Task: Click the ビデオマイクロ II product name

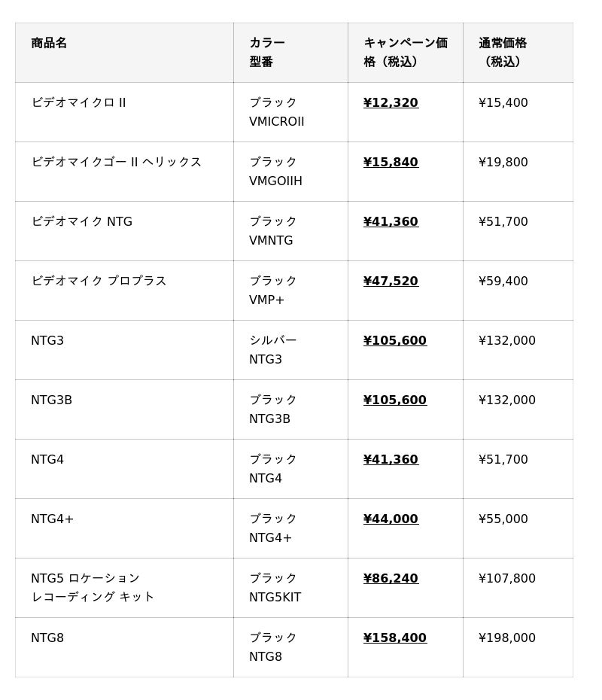Action: coord(78,103)
